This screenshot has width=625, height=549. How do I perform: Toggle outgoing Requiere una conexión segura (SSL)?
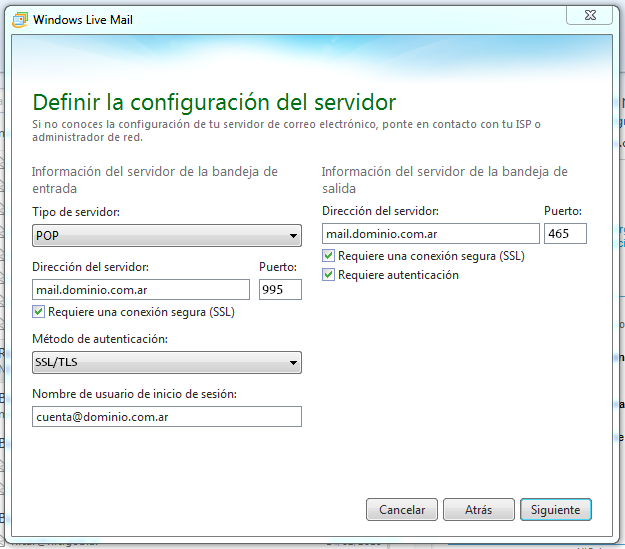click(328, 256)
